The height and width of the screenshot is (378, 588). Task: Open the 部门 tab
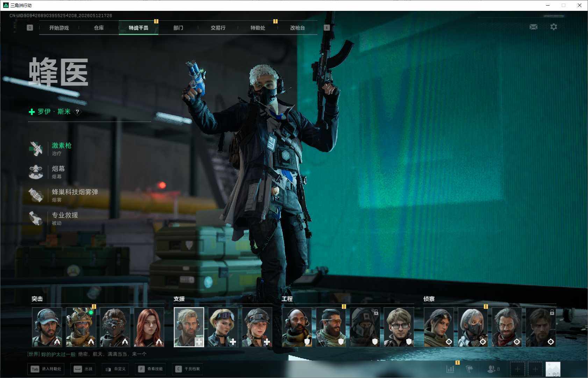(x=178, y=28)
